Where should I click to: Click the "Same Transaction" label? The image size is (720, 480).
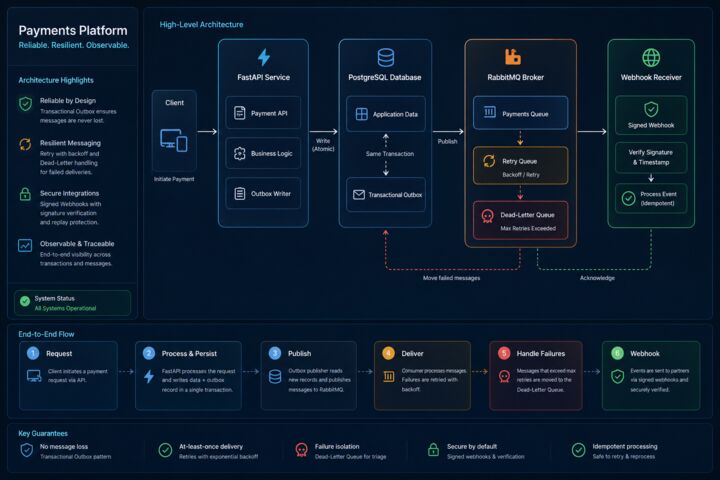pyautogui.click(x=390, y=154)
